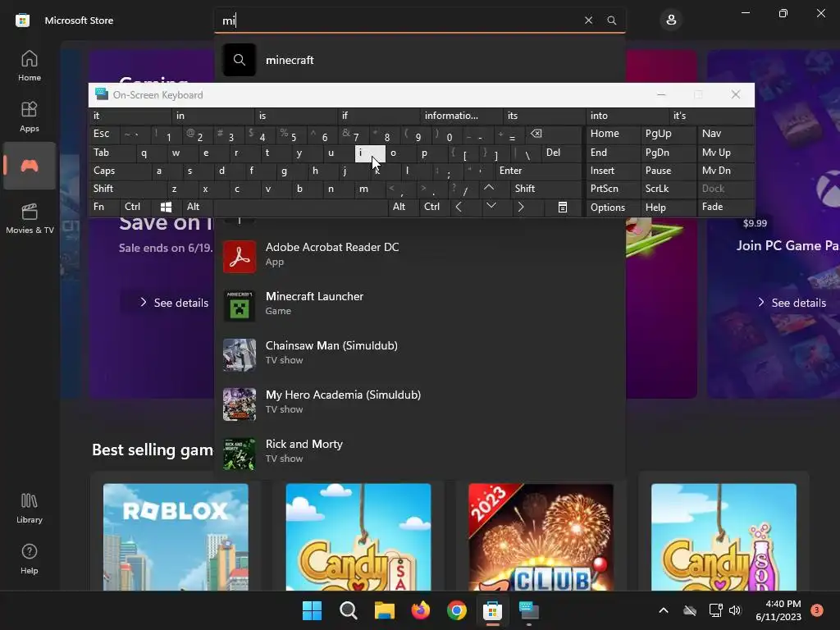Screen dimensions: 840x630
Task: Open Chainsaw Man (Simuldub) result
Action: 419,354
